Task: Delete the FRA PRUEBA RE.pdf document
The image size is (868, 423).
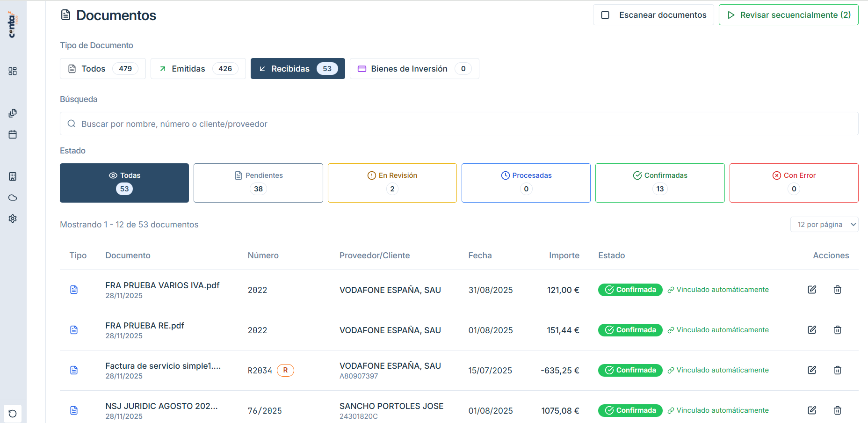Action: (837, 330)
